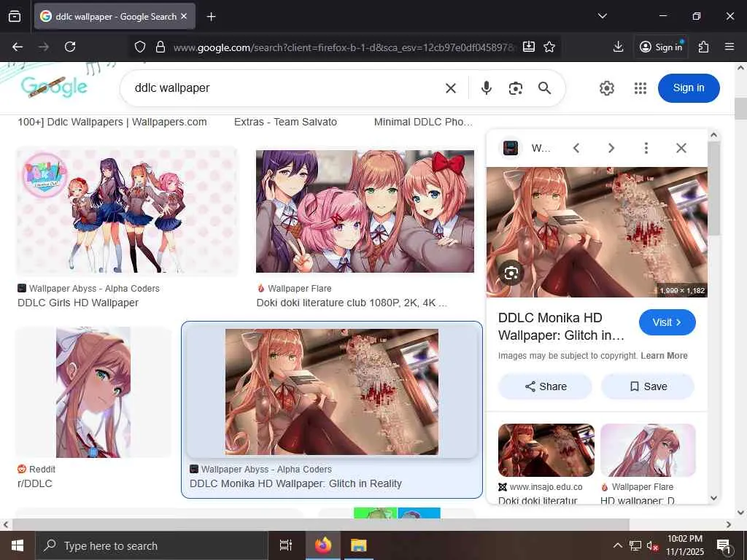747x560 pixels.
Task: Search inside image with Lens overlay button
Action: coord(511,273)
